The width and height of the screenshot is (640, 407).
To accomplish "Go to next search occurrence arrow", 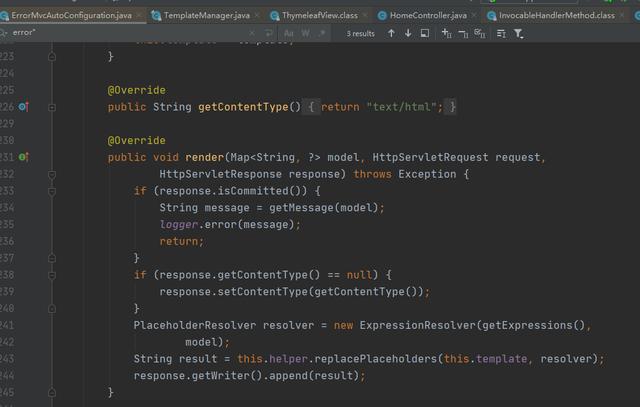I will point(408,33).
